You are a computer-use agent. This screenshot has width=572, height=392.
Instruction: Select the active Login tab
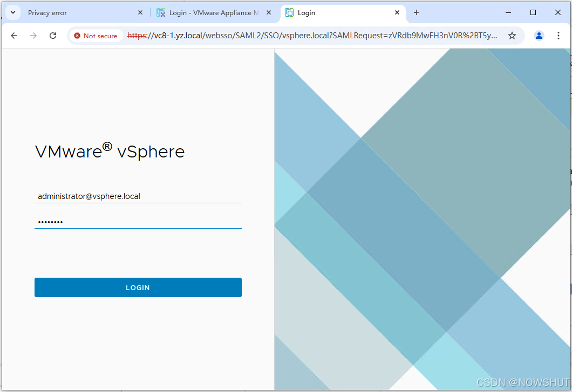coord(343,13)
